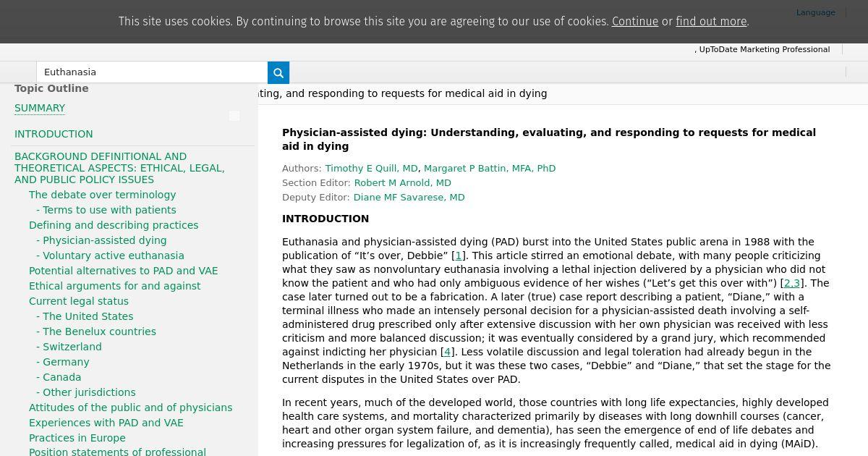The image size is (868, 456).
Task: Open citation reference 1
Action: tap(458, 256)
